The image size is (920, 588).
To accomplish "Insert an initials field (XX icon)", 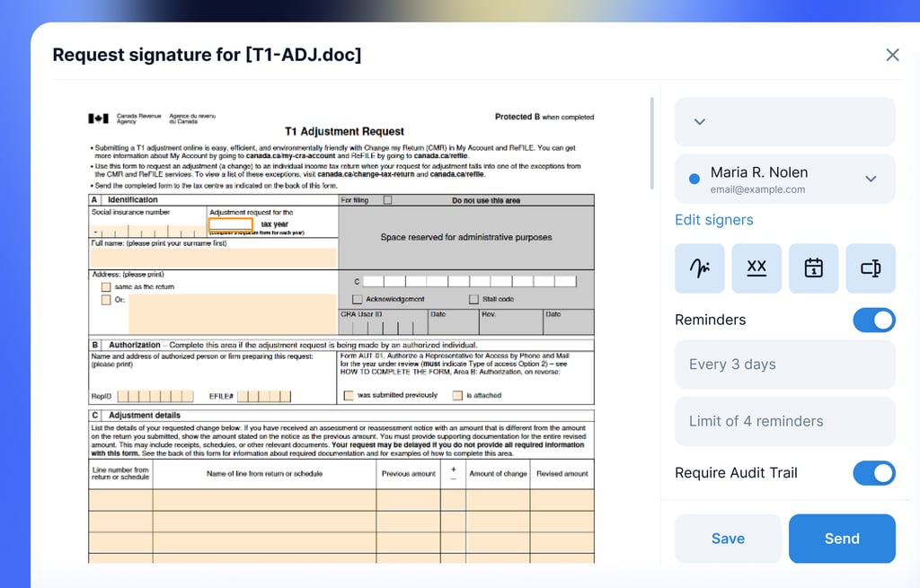I will 756,268.
